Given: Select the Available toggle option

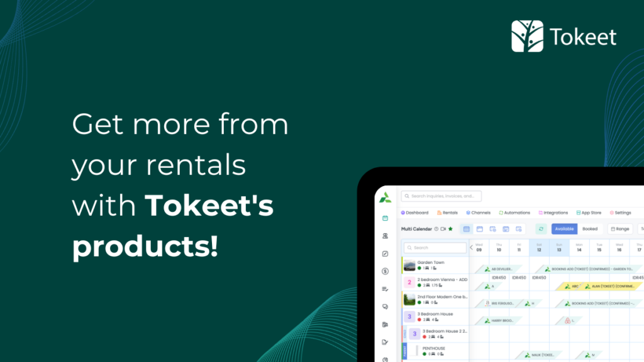Looking at the screenshot, I should pyautogui.click(x=564, y=229).
